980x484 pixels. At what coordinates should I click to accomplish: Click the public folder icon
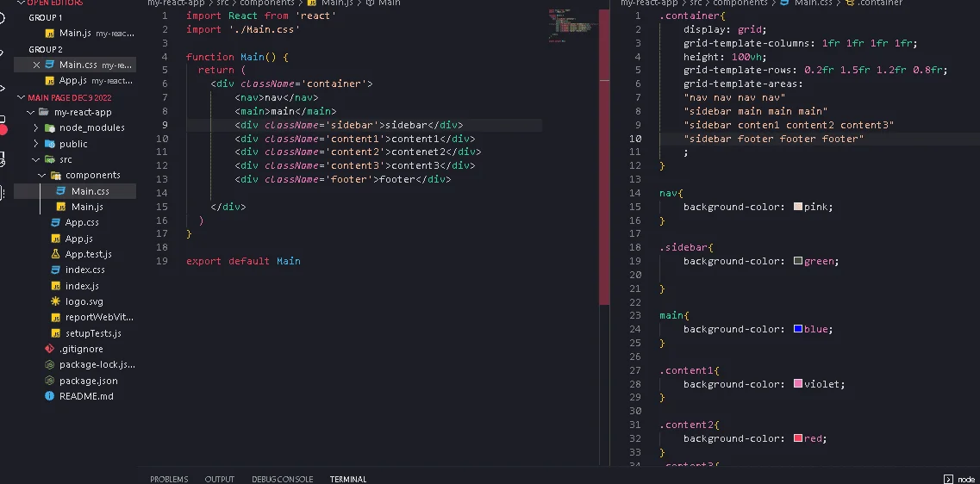49,144
